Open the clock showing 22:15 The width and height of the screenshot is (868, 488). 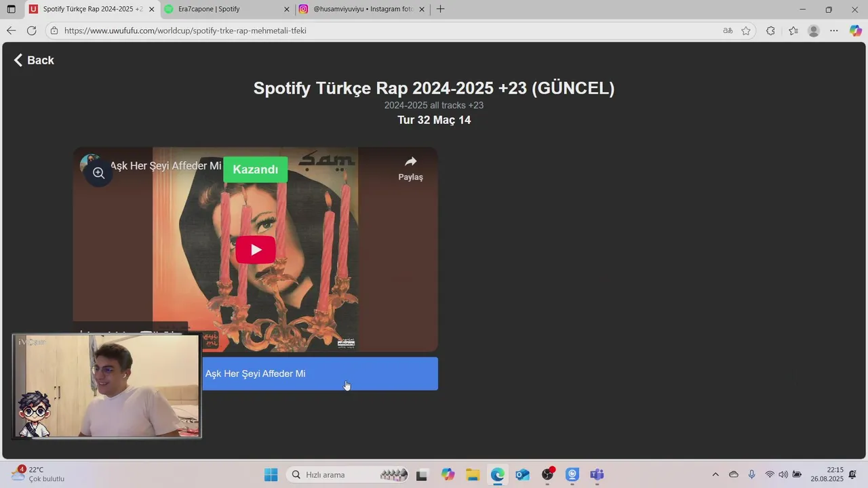(827, 474)
